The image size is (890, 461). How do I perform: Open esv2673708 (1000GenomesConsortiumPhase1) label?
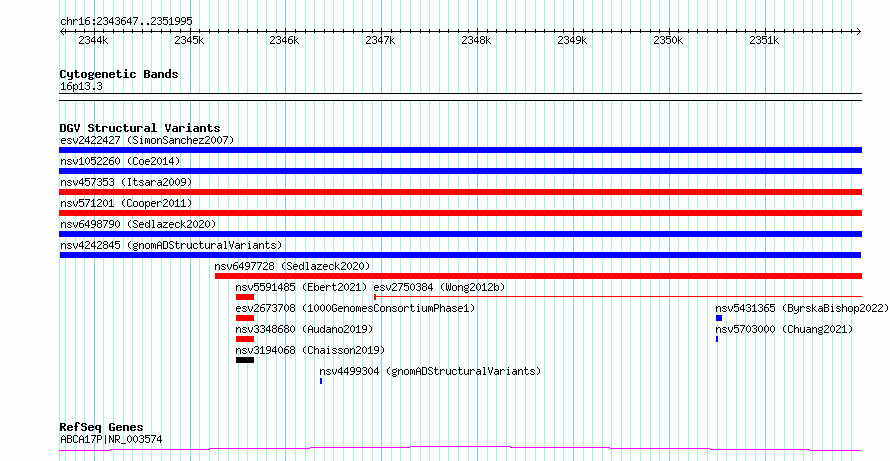point(355,308)
